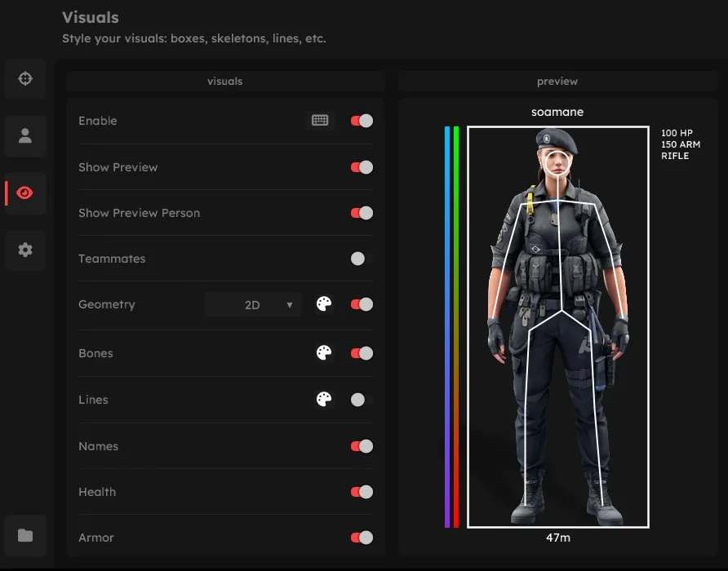Click the keyboard keybind icon beside Enable
Screen dimensions: 728x571
click(320, 121)
